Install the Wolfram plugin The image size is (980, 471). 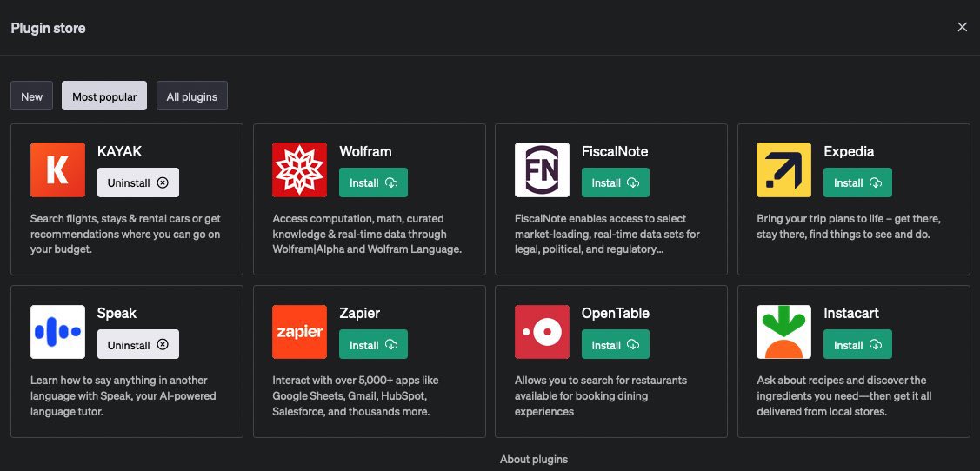(x=373, y=183)
